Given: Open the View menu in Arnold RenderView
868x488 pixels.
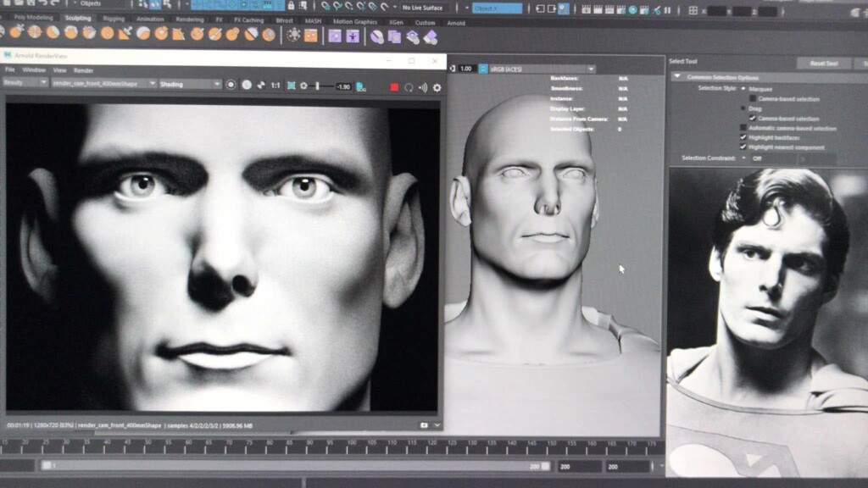Looking at the screenshot, I should [60, 71].
